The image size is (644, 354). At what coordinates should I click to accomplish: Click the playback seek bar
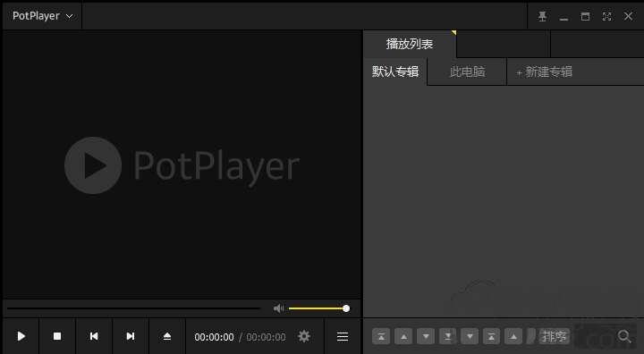[x=133, y=308]
